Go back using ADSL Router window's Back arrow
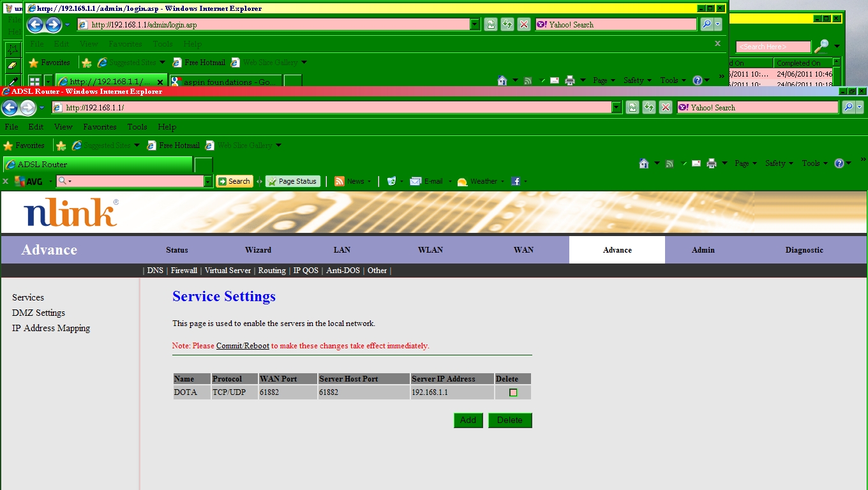Image resolution: width=868 pixels, height=490 pixels. coord(10,108)
